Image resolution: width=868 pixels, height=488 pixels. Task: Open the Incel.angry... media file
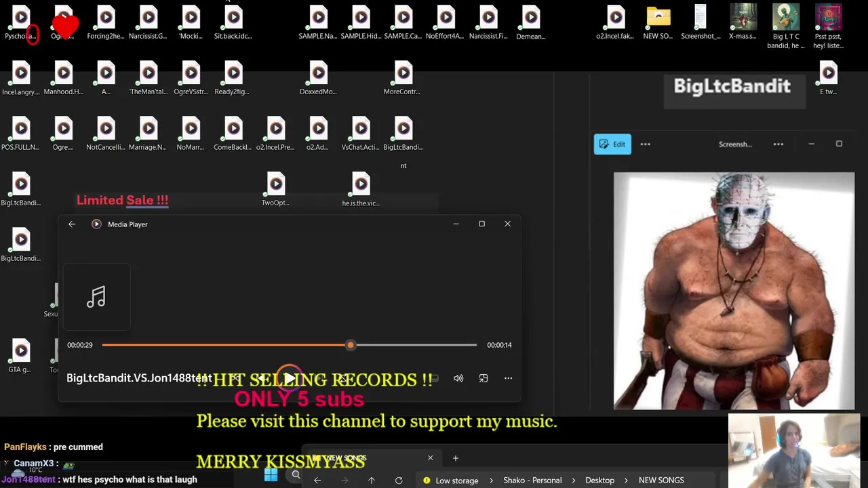[x=21, y=79]
